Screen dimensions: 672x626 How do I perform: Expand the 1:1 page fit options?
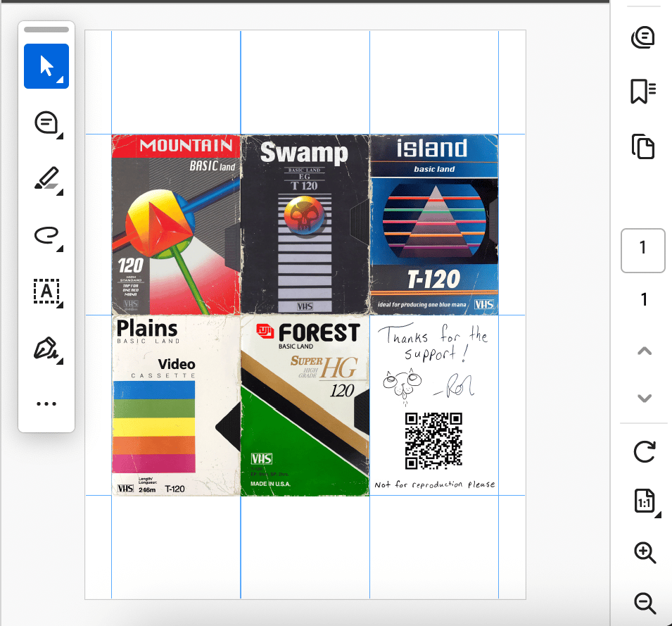[x=645, y=502]
